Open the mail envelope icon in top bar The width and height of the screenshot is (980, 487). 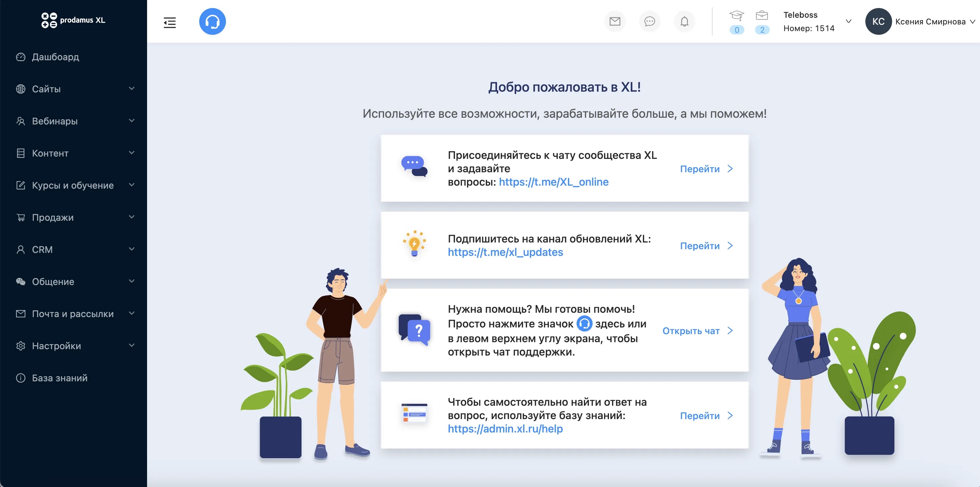(615, 21)
